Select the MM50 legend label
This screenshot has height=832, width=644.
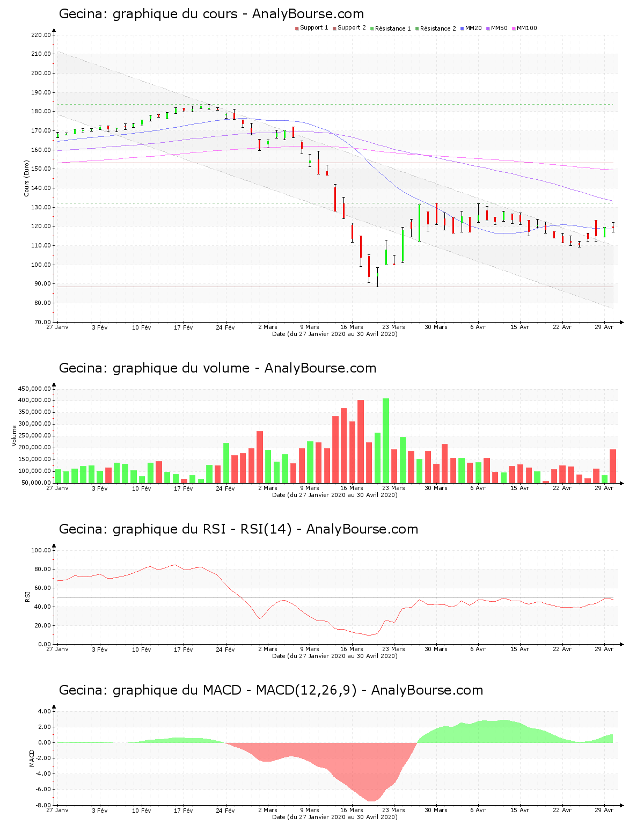pos(499,28)
